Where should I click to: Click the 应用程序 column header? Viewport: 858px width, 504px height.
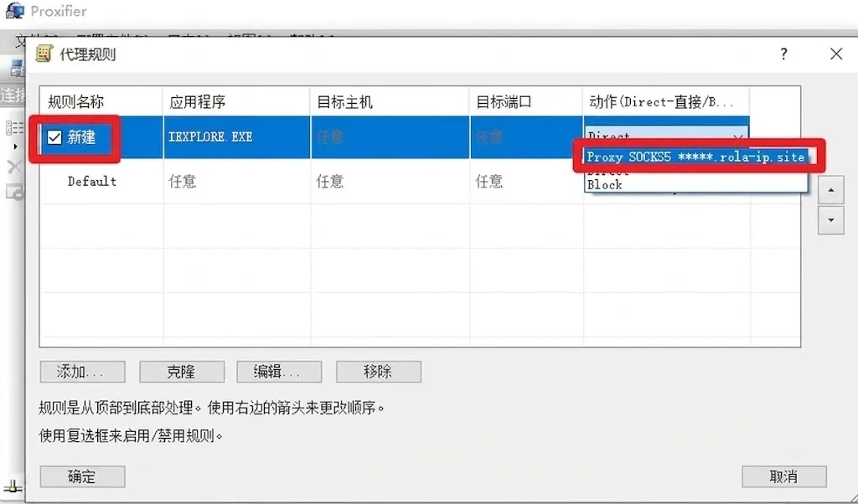(236, 101)
